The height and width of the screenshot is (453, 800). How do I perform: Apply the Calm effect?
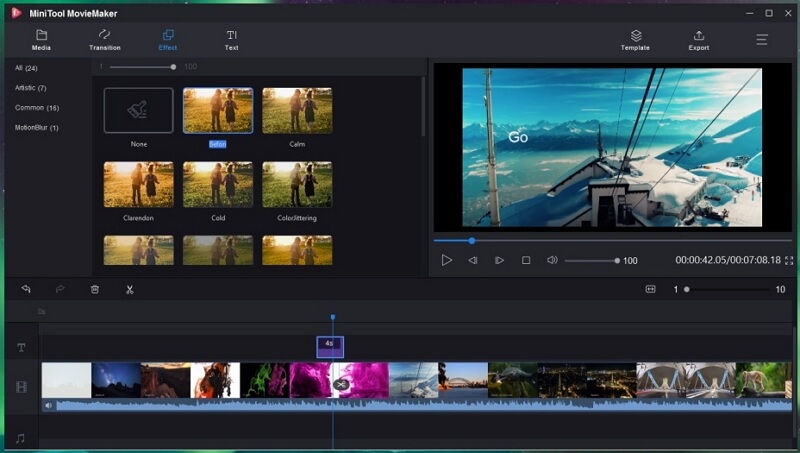coord(297,110)
